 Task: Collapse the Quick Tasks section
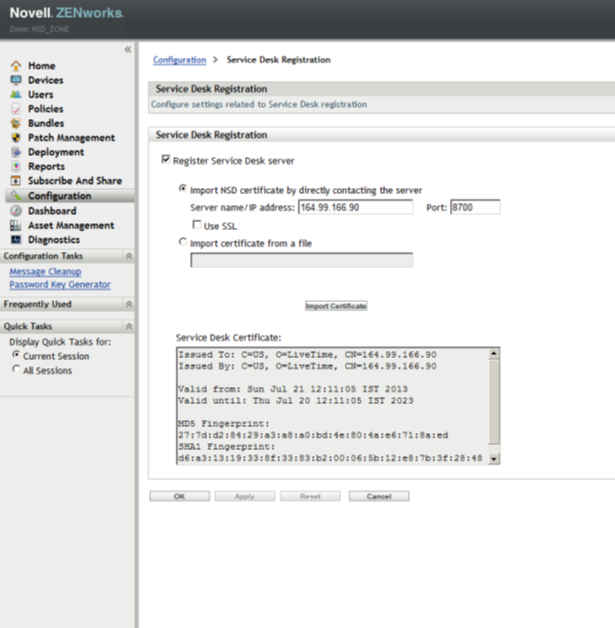(129, 326)
